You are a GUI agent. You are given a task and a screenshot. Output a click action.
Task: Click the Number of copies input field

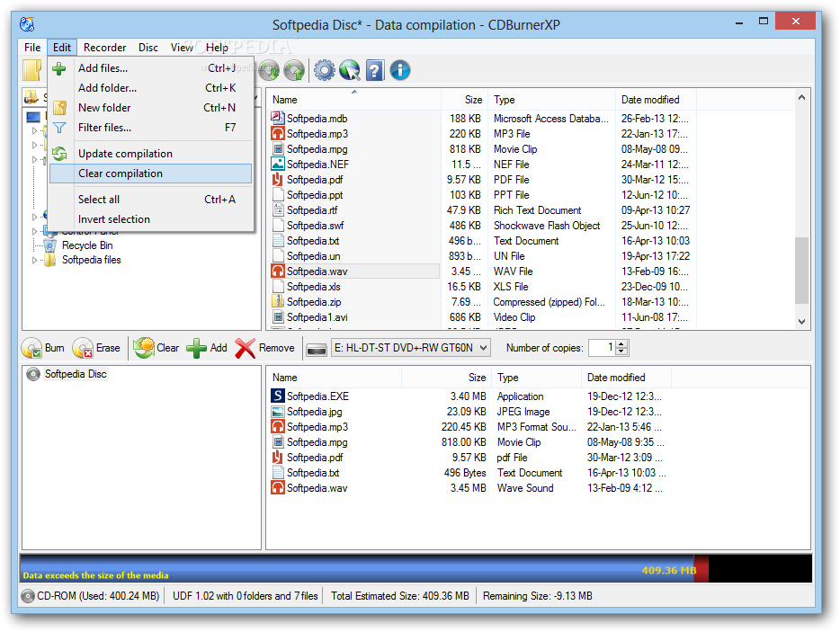coord(603,348)
